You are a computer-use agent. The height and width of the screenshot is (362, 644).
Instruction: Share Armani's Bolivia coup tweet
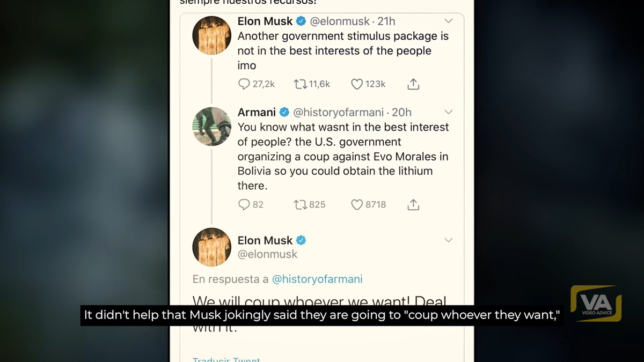[413, 205]
